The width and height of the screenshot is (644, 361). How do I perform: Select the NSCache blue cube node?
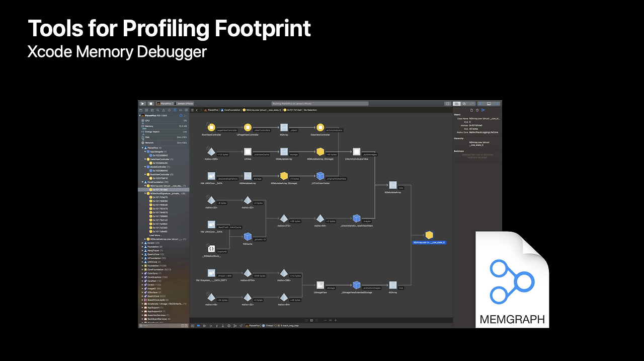248,236
